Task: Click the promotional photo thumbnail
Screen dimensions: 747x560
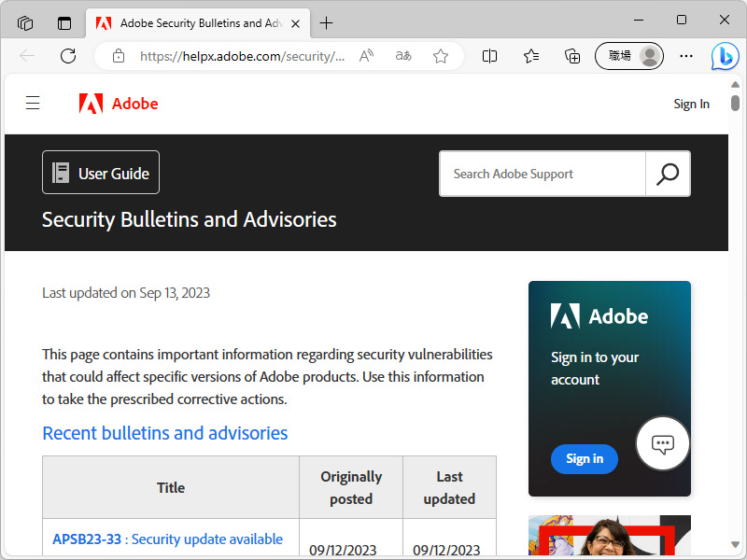Action: tap(610, 535)
